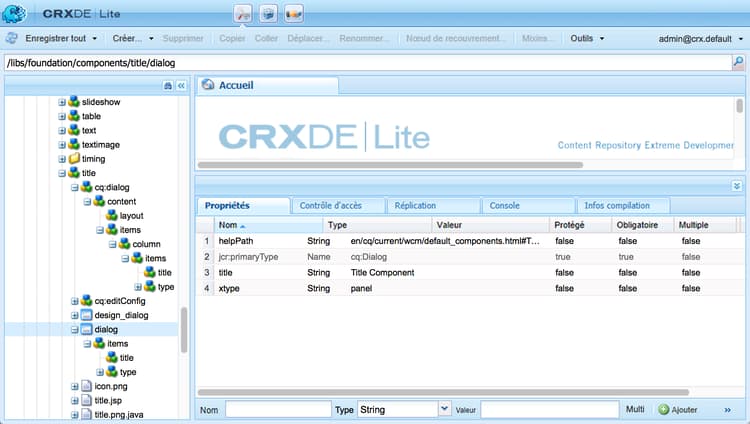Image resolution: width=750 pixels, height=424 pixels.
Task: Open the Créer dropdown arrow
Action: (151, 38)
